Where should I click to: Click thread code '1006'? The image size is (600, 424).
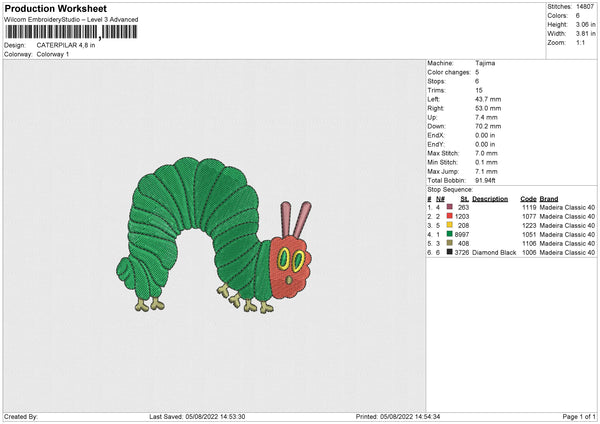(x=529, y=253)
